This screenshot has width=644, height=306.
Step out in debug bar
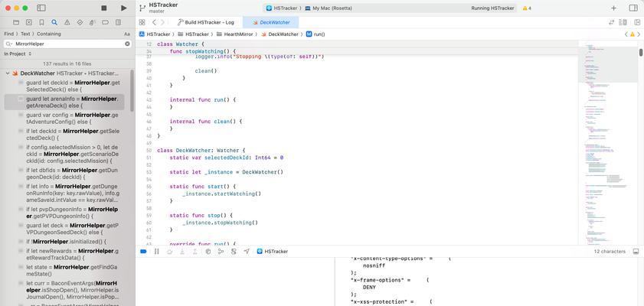point(195,252)
